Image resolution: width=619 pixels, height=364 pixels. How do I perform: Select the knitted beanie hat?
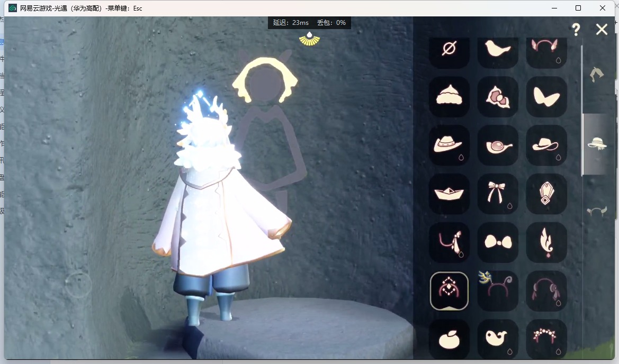(x=449, y=97)
